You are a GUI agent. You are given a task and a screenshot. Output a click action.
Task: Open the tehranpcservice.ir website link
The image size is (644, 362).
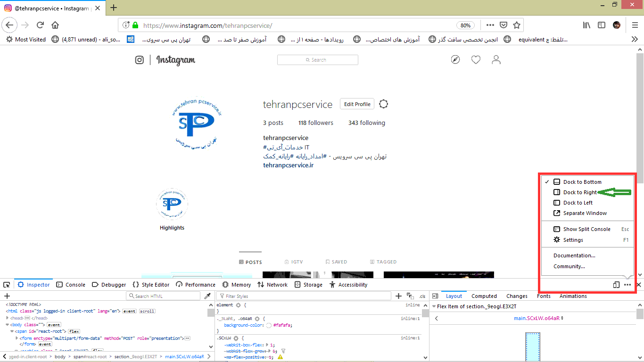pos(288,165)
